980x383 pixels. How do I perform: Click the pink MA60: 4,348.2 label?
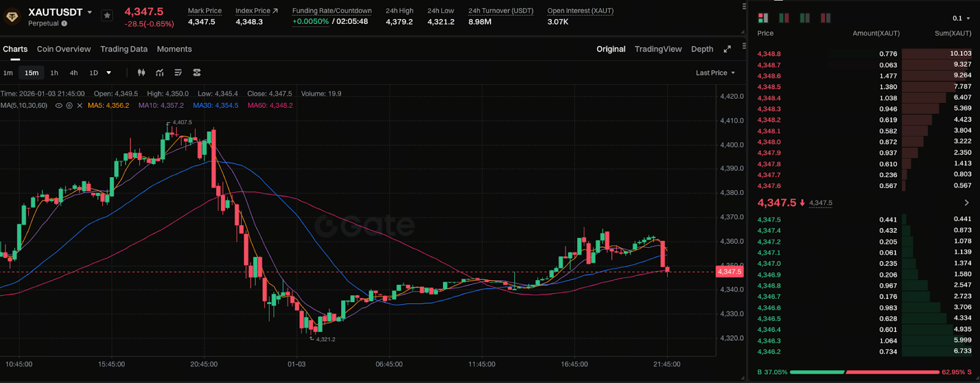(x=270, y=105)
